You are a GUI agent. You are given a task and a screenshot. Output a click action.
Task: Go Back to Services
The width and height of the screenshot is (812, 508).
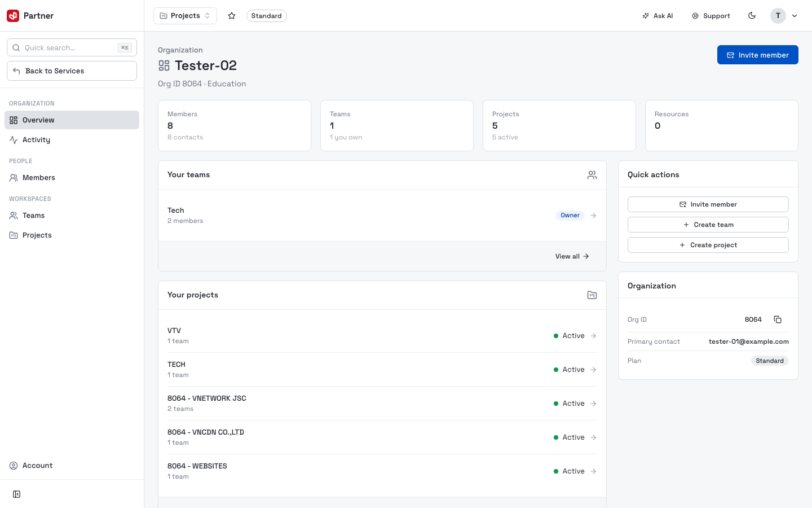[x=72, y=71]
